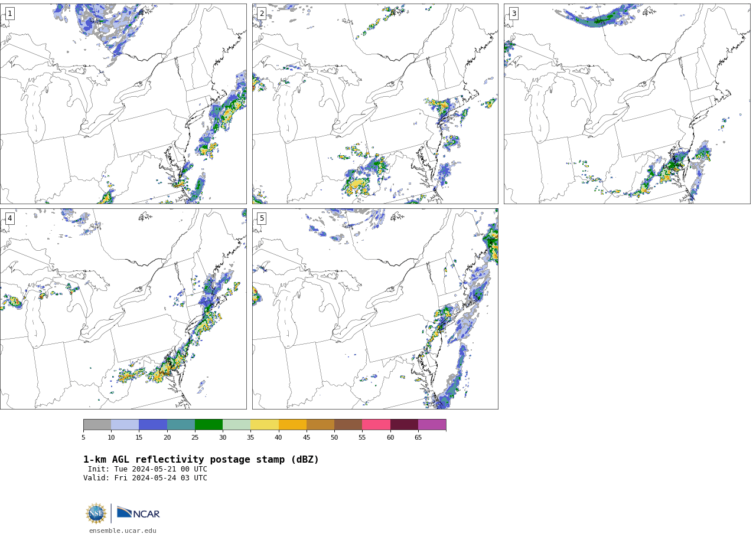Click the colorbar tick label 65

click(x=418, y=437)
